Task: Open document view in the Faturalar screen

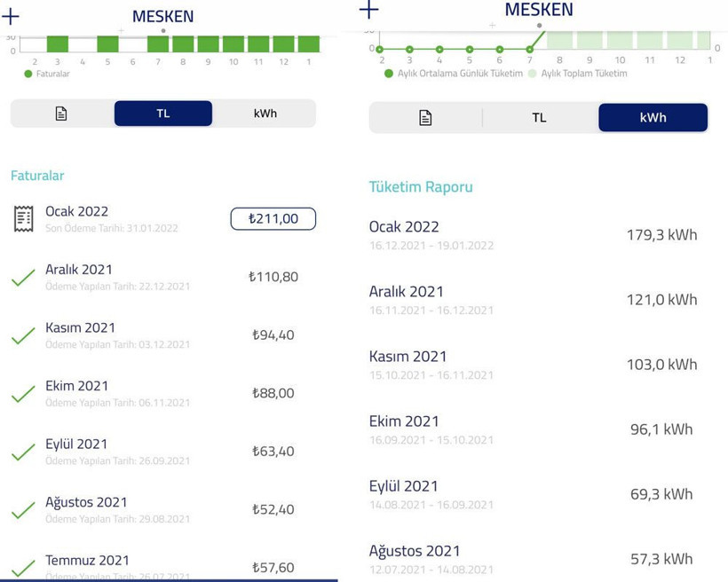Action: pyautogui.click(x=61, y=114)
